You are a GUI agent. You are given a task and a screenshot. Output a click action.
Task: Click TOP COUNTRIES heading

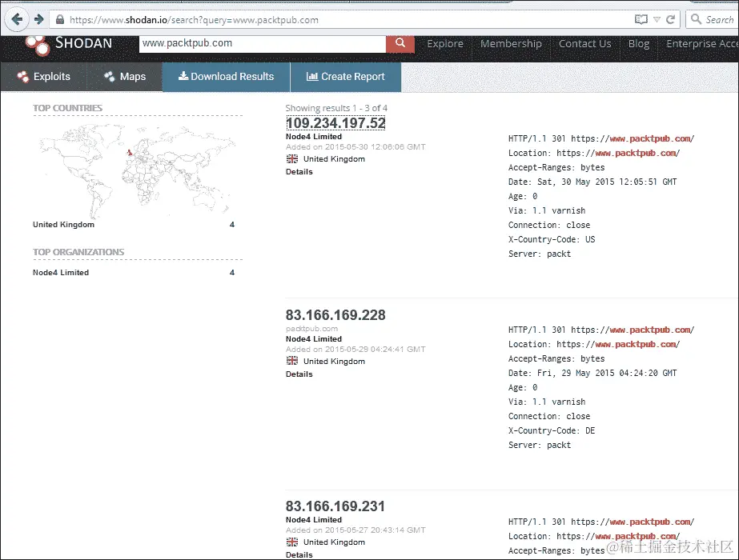[x=67, y=108]
